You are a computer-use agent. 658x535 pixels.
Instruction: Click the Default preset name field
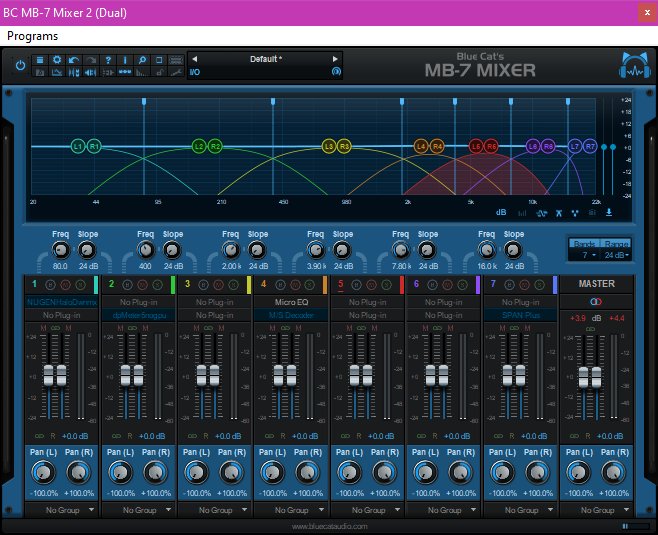(x=265, y=59)
